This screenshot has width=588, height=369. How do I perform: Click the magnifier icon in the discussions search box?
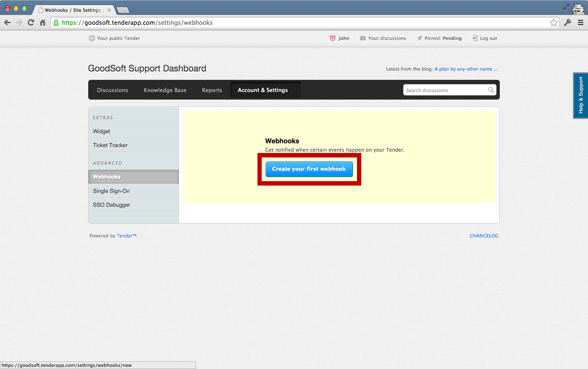[491, 90]
